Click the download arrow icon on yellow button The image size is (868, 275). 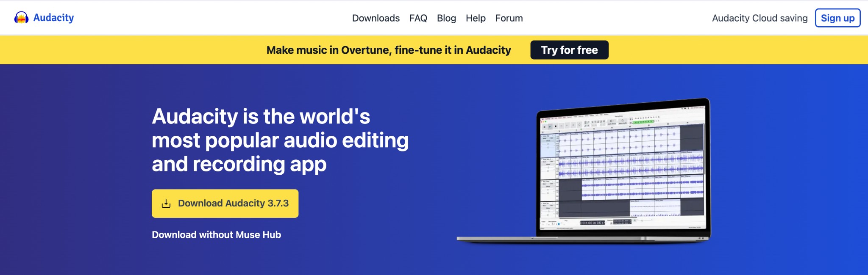[x=166, y=203]
